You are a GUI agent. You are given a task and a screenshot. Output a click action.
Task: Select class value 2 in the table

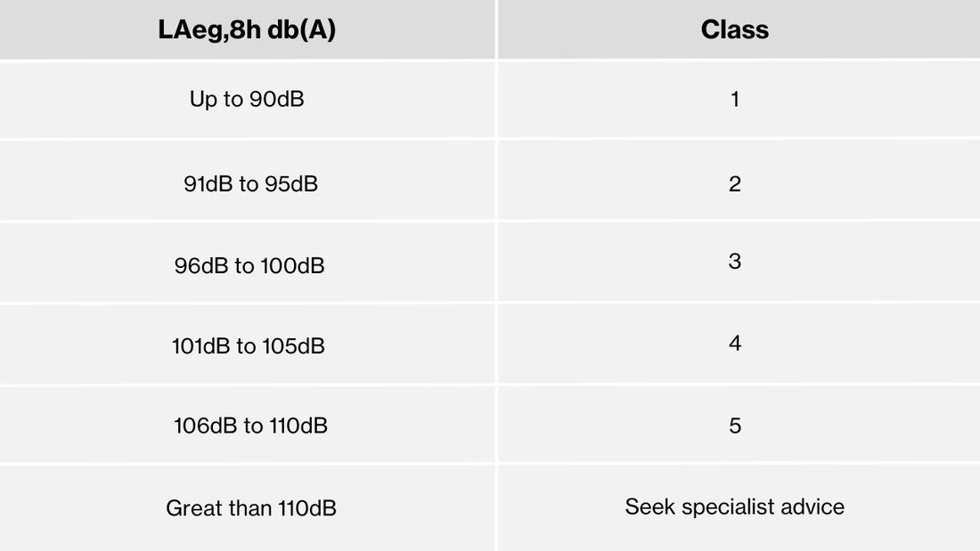click(x=734, y=184)
